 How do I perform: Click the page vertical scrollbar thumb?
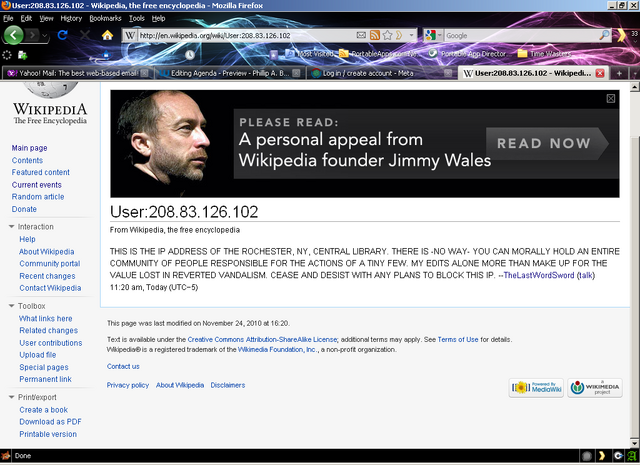click(x=635, y=286)
